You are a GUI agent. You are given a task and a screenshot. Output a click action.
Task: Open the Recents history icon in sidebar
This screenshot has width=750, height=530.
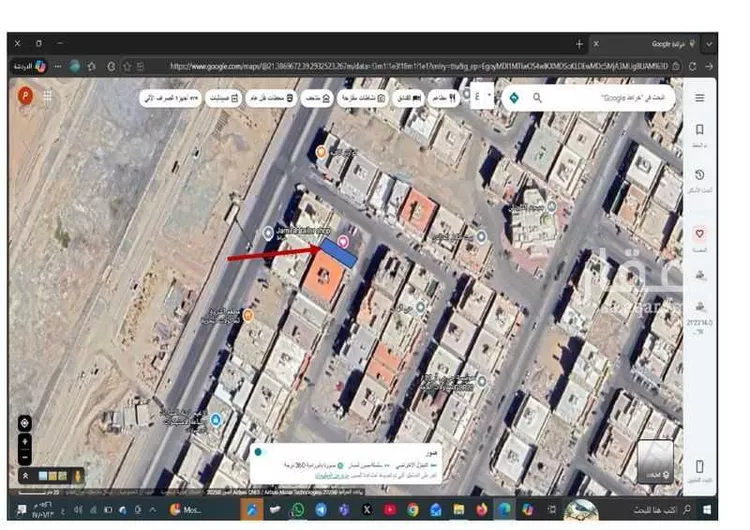tap(699, 175)
